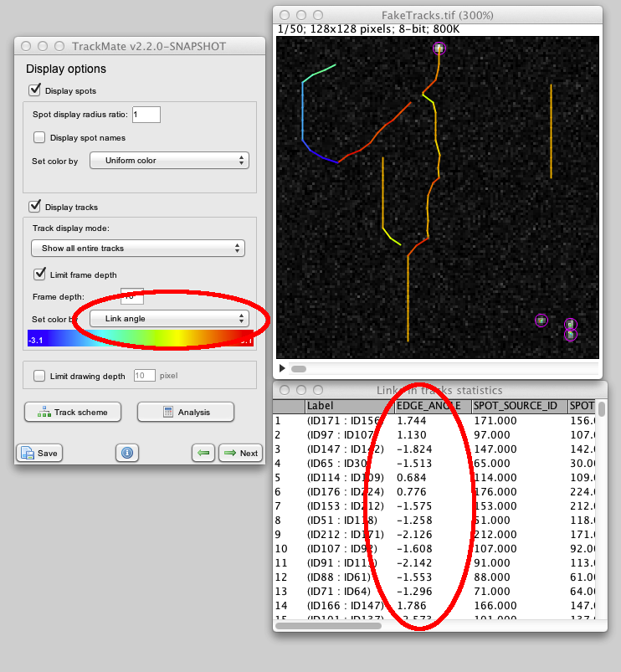Viewport: 621px width, 672px height.
Task: Sort by SPOT_SOURCE_ID column header
Action: click(519, 406)
